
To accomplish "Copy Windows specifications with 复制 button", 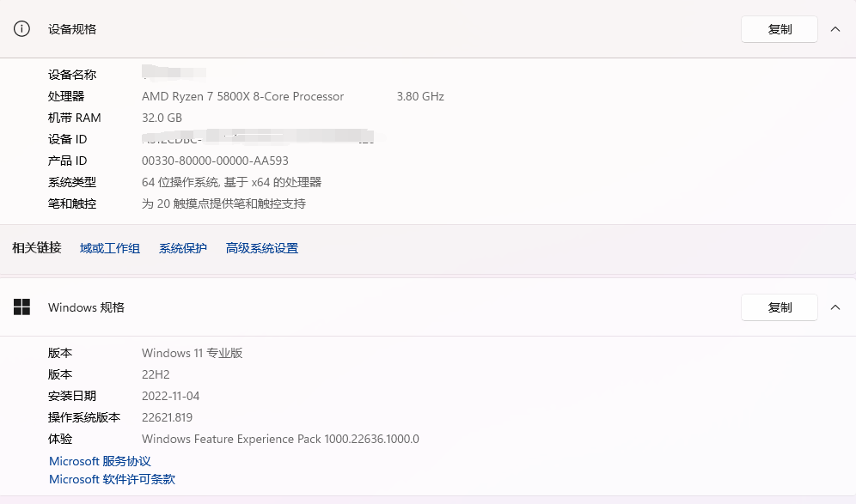I will (x=779, y=307).
